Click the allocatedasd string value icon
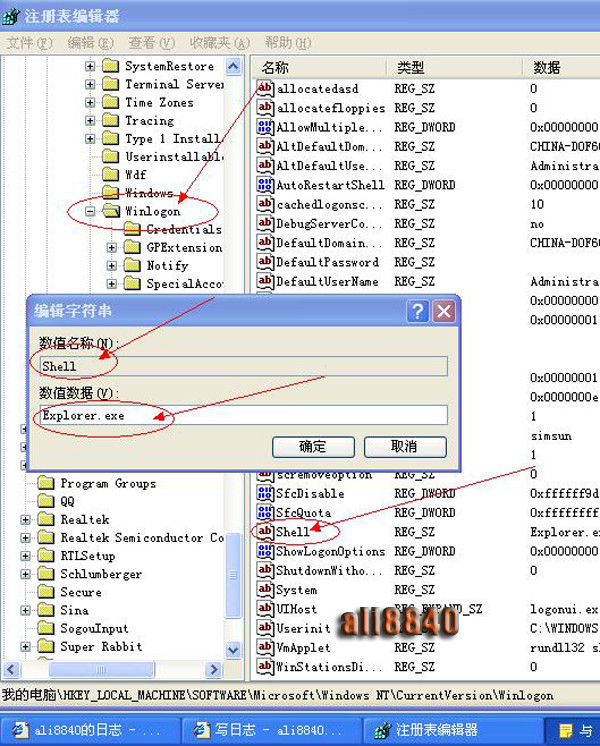The image size is (600, 746). click(x=265, y=89)
